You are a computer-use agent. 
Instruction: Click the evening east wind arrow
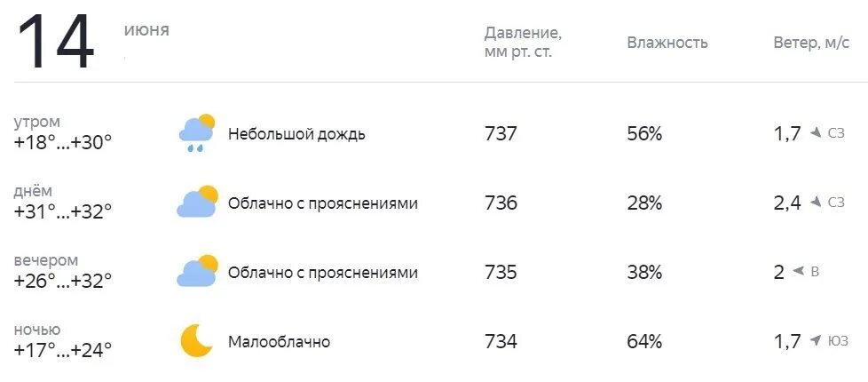coord(798,271)
